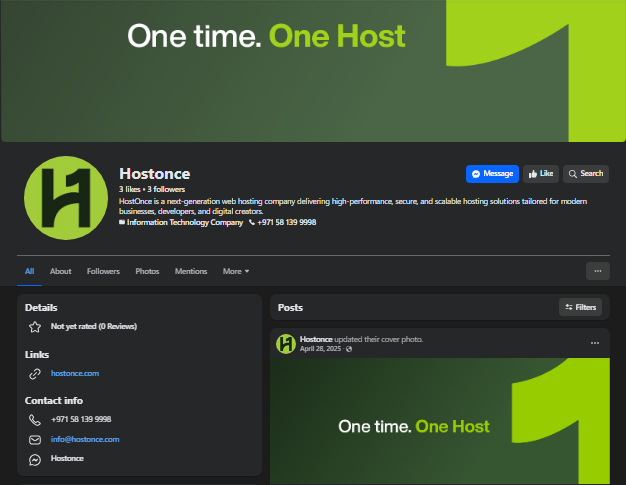
Task: Open Hostonce Messenger contact entry
Action: point(67,458)
